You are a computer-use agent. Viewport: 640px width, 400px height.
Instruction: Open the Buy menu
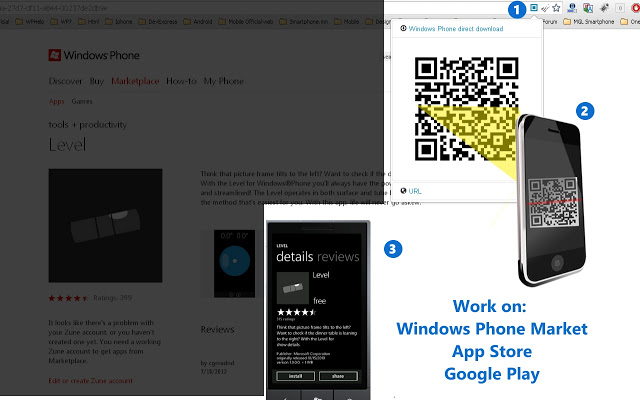pos(97,81)
